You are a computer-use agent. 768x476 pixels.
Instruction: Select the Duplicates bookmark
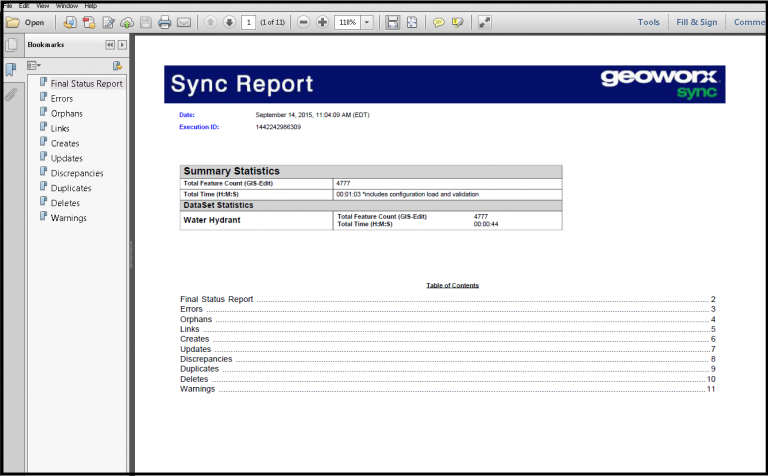pyautogui.click(x=71, y=188)
